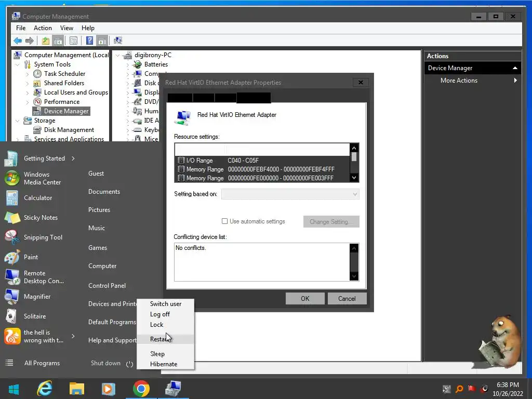Click the Task Scheduler clock icon
The image size is (532, 399).
click(x=37, y=74)
